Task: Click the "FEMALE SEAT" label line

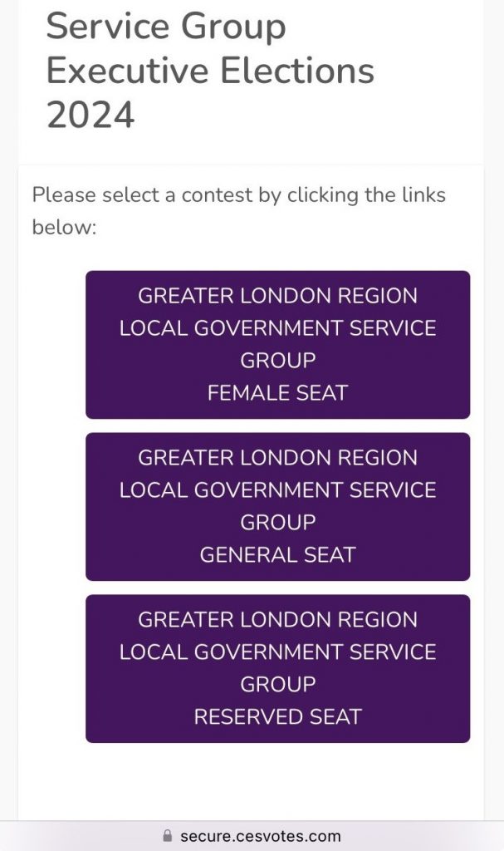Action: point(277,392)
